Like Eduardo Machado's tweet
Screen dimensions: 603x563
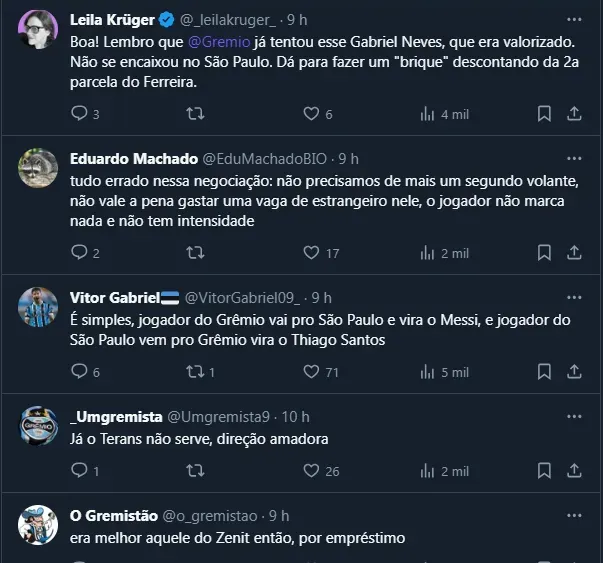coord(310,253)
